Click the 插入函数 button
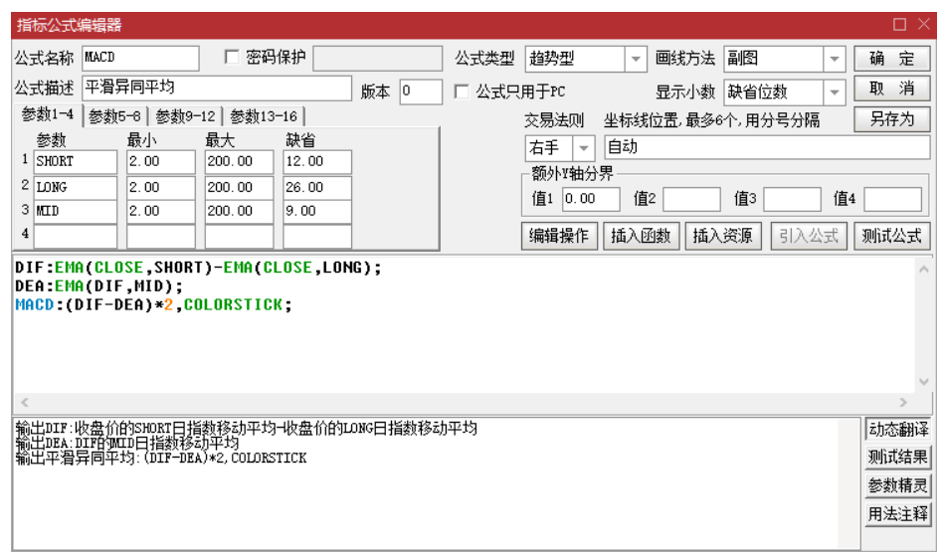This screenshot has height=560, width=943. [640, 236]
